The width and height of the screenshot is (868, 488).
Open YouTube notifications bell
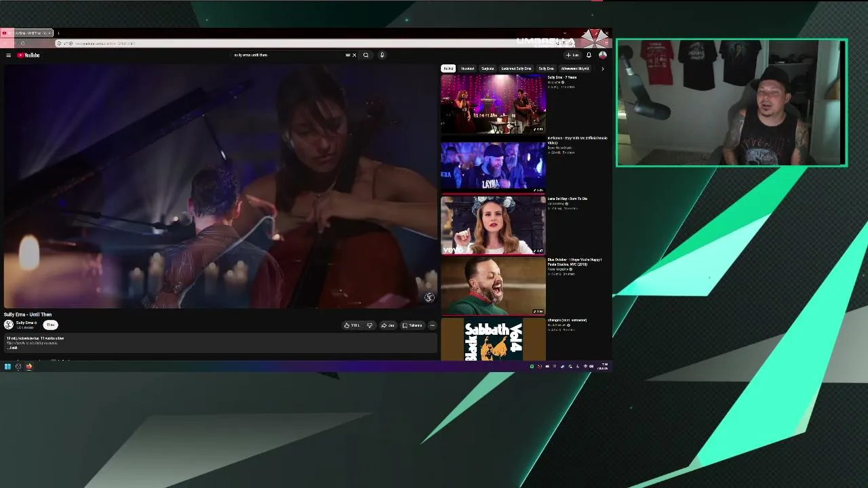pyautogui.click(x=589, y=55)
